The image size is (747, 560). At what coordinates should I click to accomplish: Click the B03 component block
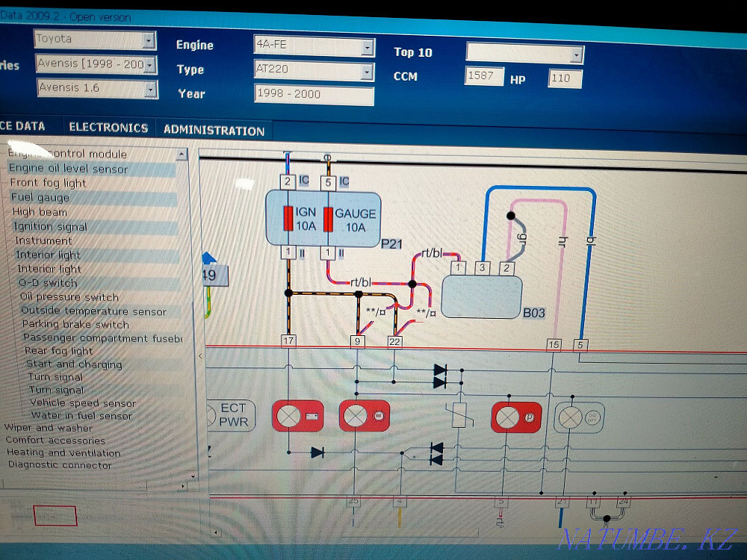tap(482, 296)
